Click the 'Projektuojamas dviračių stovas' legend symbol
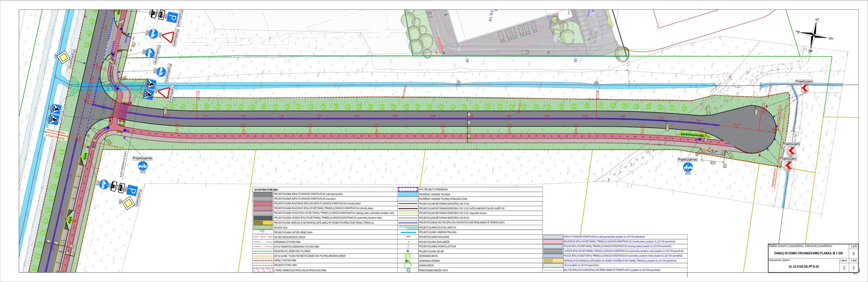The height and width of the screenshot is (282, 868). tap(408, 247)
